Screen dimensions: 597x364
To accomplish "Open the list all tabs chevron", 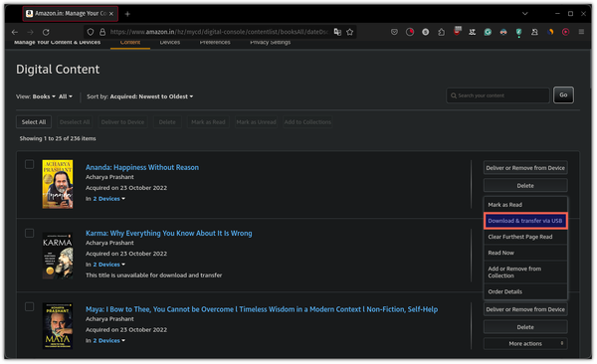I will 525,14.
